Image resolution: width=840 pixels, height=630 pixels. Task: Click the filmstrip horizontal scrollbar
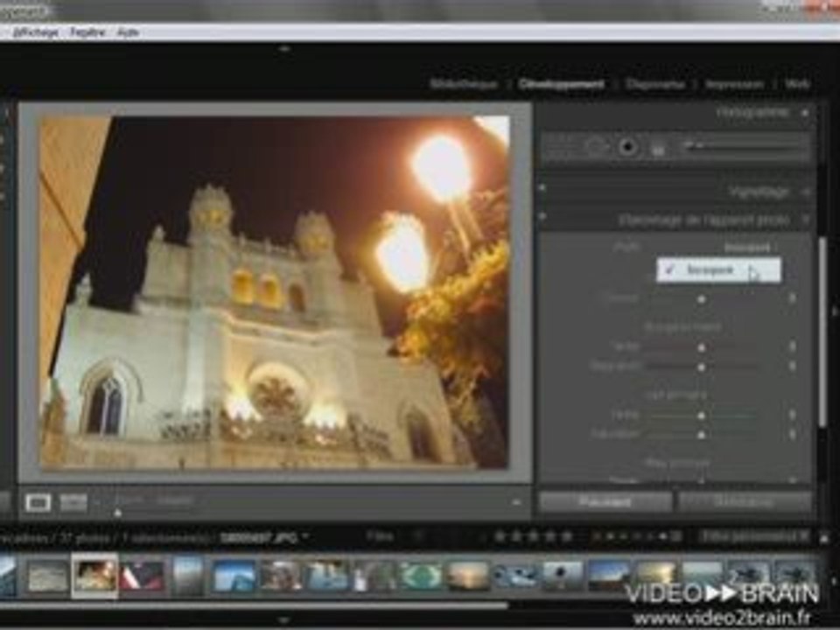pos(254,605)
